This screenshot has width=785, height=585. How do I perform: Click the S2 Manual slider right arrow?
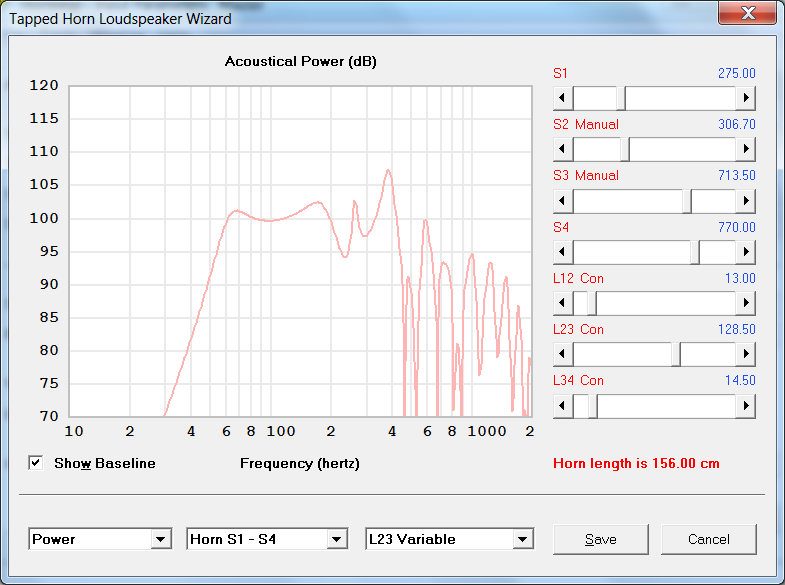(745, 149)
